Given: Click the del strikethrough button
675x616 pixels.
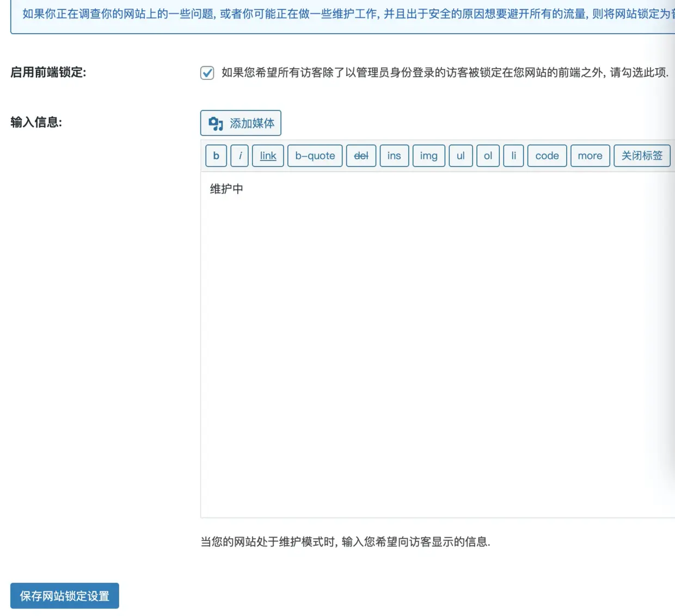Looking at the screenshot, I should (361, 156).
